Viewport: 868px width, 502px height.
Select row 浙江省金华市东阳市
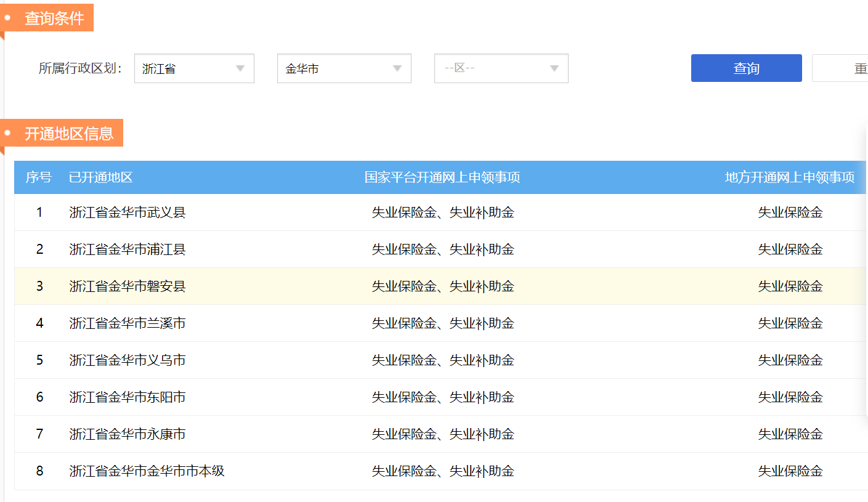128,397
